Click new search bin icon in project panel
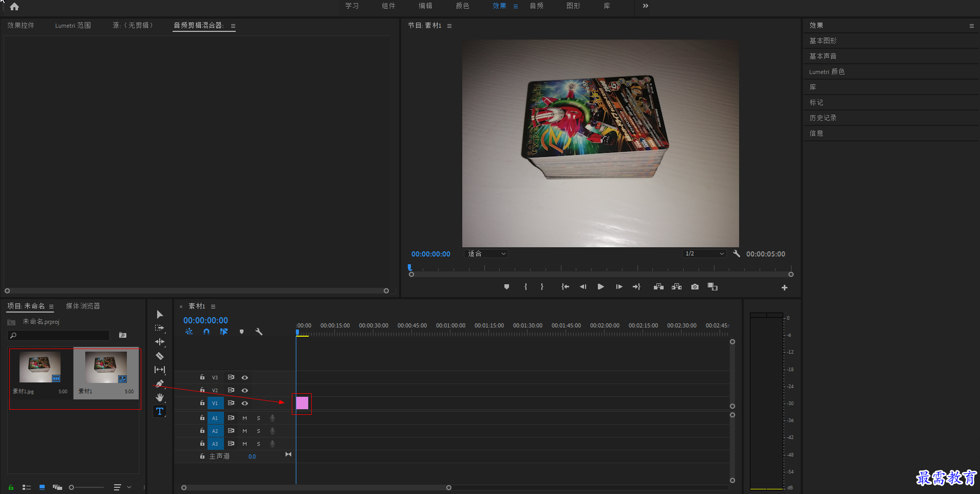 (x=123, y=335)
